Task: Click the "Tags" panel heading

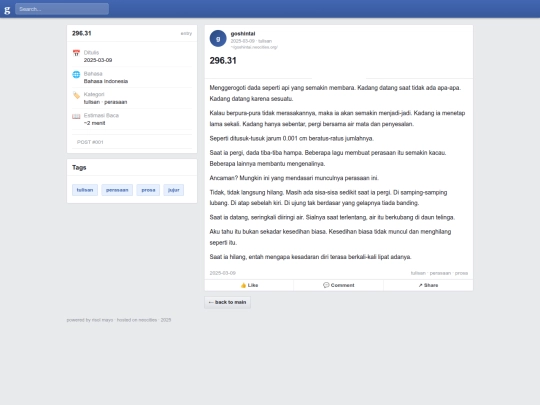Action: tap(79, 167)
